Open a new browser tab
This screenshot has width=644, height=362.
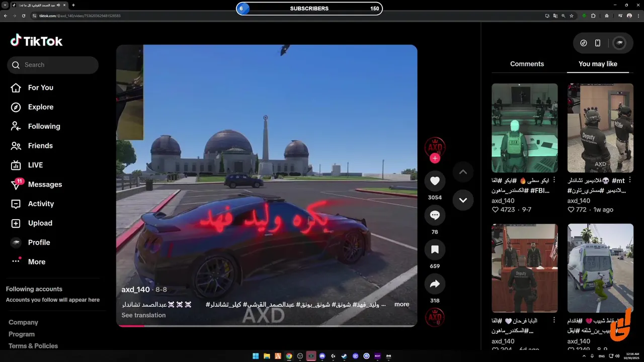click(x=73, y=5)
